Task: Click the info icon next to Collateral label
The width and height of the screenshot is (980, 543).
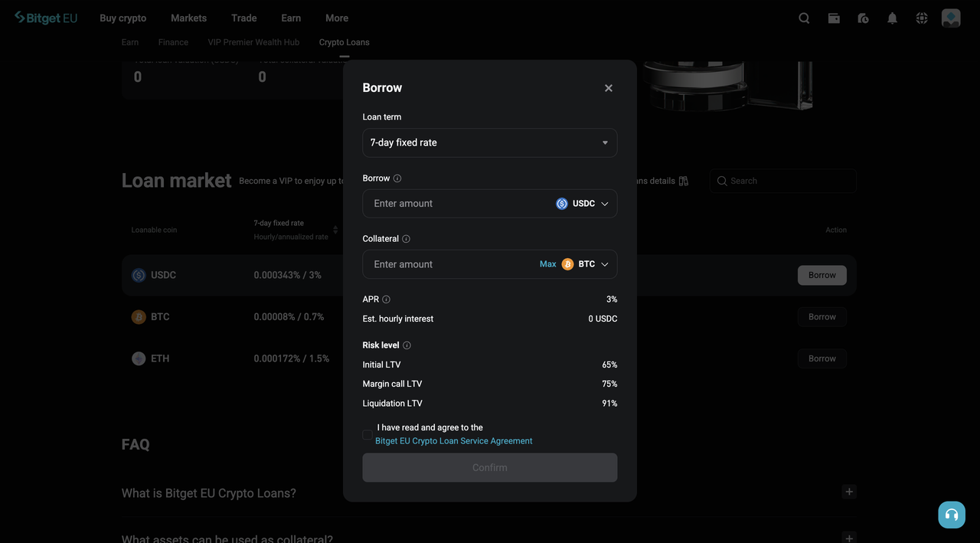Action: [406, 239]
